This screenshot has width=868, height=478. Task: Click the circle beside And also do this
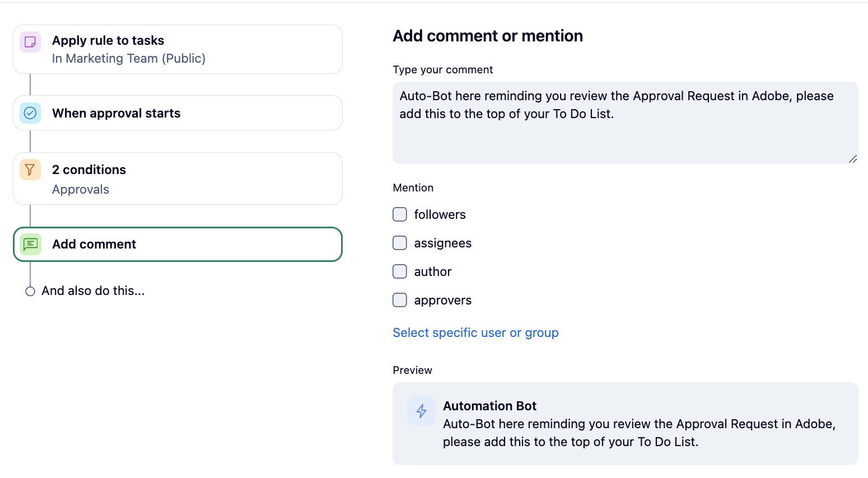point(30,291)
